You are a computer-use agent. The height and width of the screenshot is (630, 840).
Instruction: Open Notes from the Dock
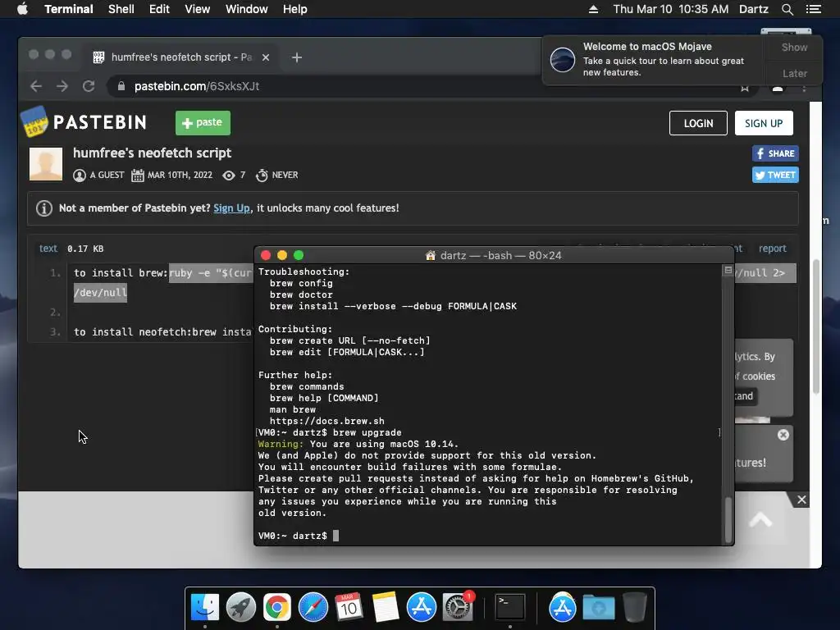coord(386,608)
